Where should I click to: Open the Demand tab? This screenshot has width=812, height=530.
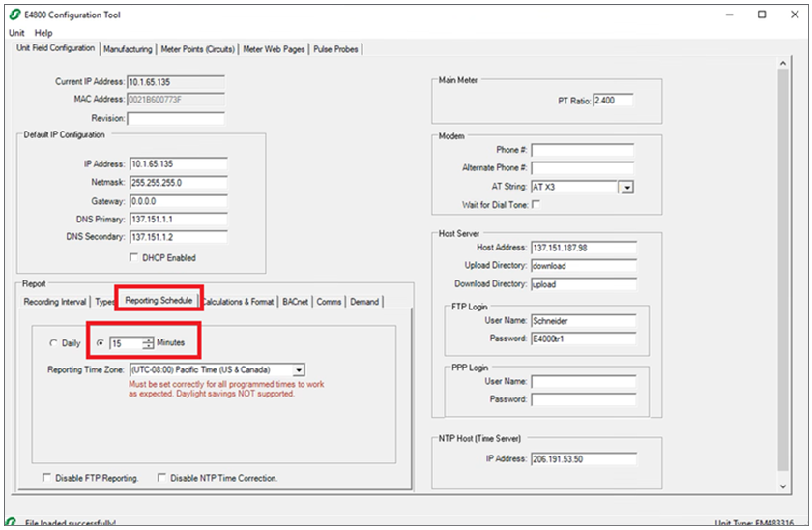(364, 302)
